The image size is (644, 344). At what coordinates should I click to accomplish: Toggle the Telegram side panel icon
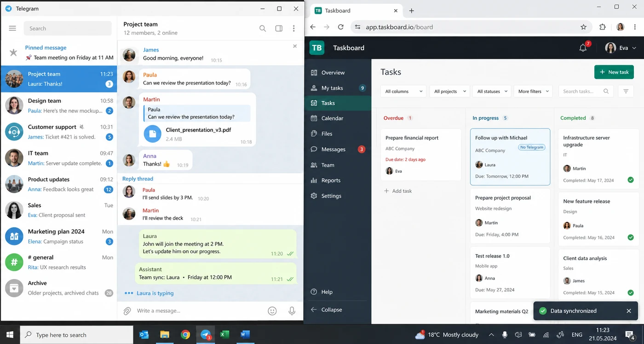pos(279,29)
